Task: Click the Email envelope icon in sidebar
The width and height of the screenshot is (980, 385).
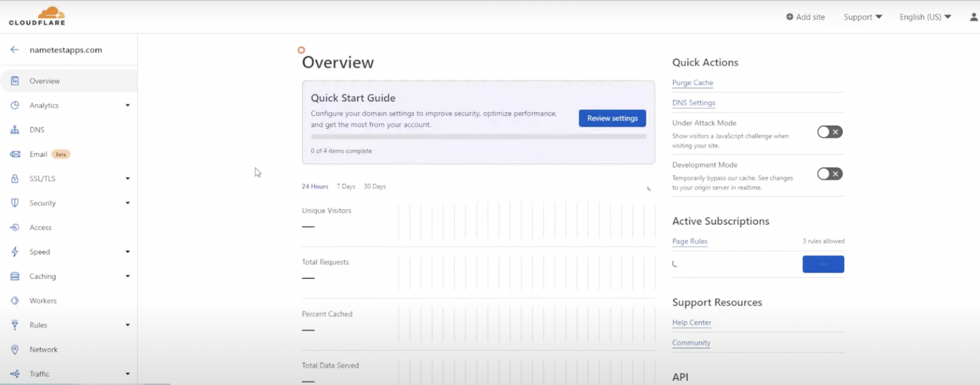Action: coord(15,154)
